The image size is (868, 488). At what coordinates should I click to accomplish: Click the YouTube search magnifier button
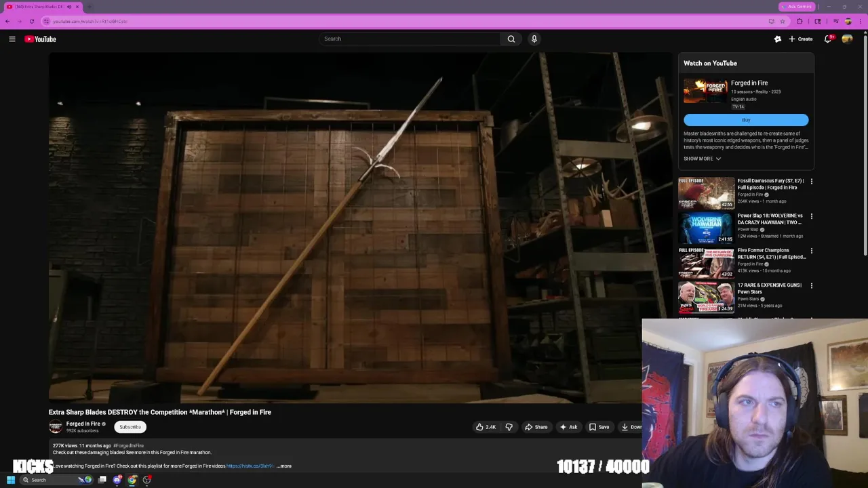tap(511, 39)
